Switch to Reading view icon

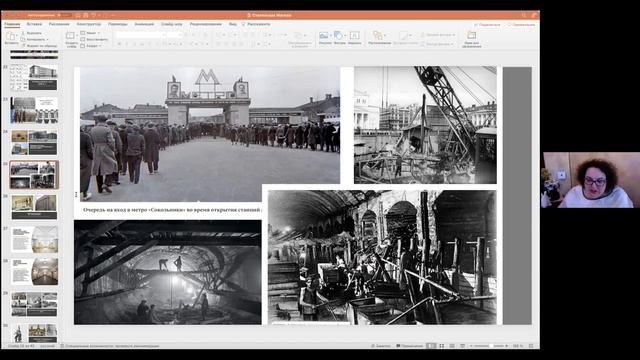(452, 346)
